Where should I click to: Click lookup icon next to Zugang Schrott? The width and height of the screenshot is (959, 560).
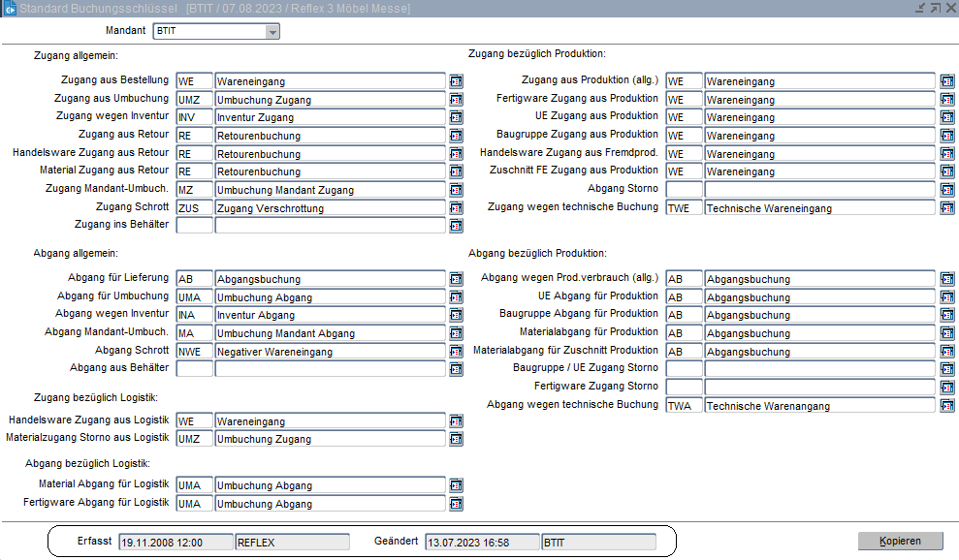[x=456, y=208]
